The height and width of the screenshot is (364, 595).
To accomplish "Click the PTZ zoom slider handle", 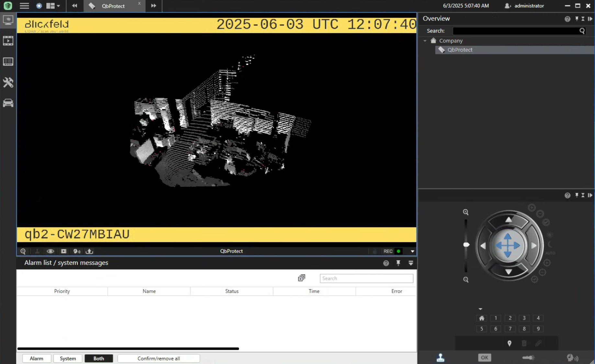I will coord(466,245).
